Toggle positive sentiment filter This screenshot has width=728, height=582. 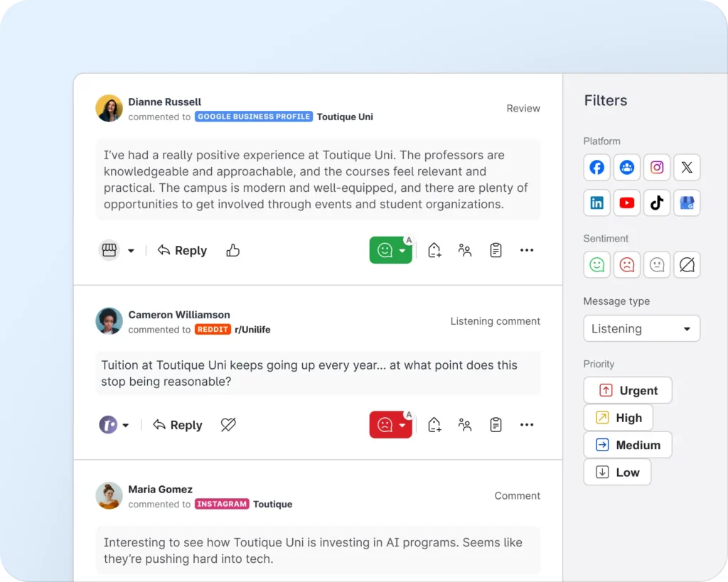(597, 265)
